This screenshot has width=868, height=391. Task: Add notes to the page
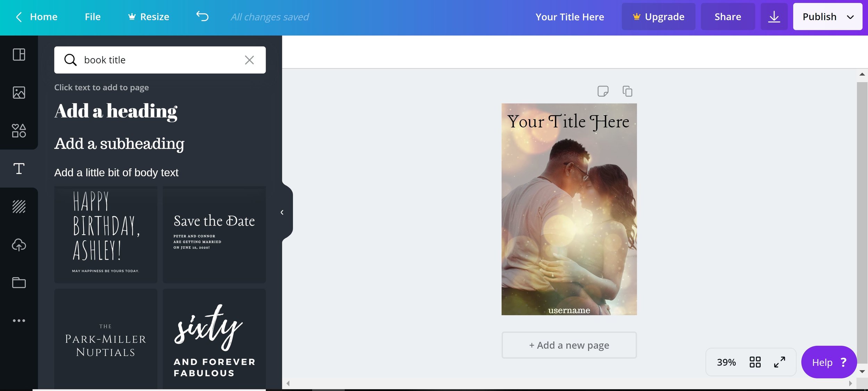click(603, 91)
